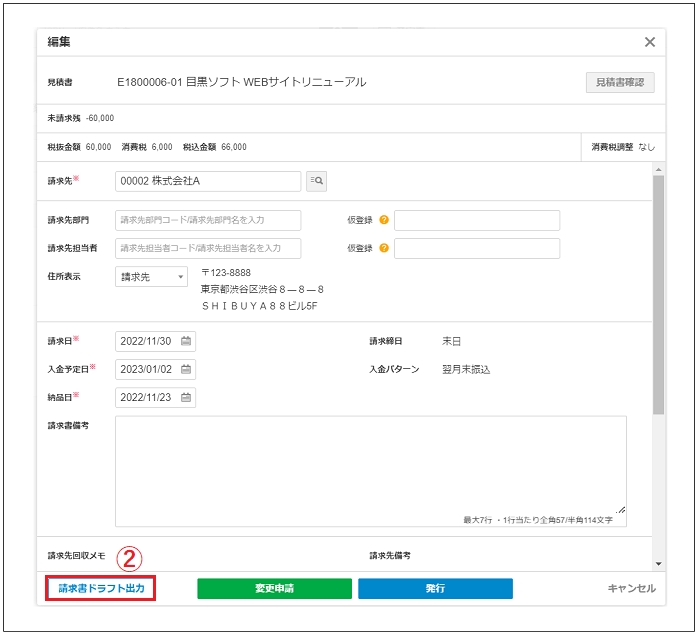Image resolution: width=700 pixels, height=638 pixels.
Task: Click the 税抜金額 value 60,000
Action: pos(98,147)
